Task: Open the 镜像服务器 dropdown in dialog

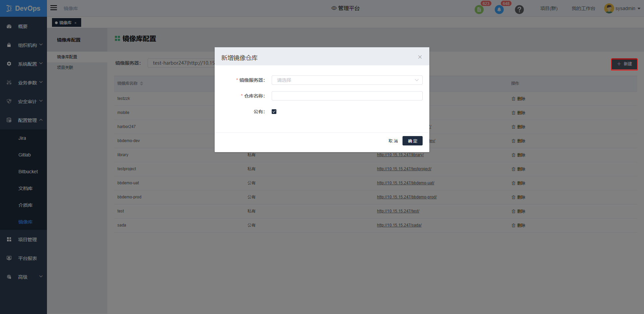Action: pyautogui.click(x=347, y=80)
